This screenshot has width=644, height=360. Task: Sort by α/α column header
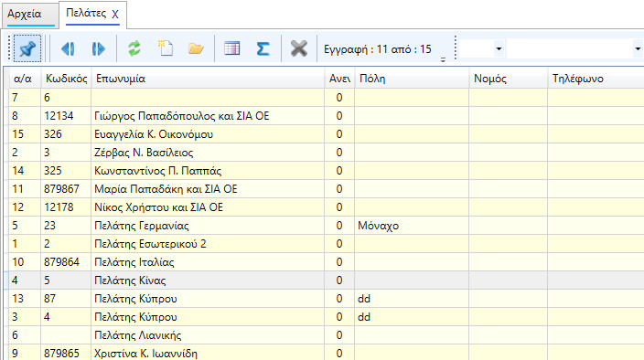(x=25, y=79)
